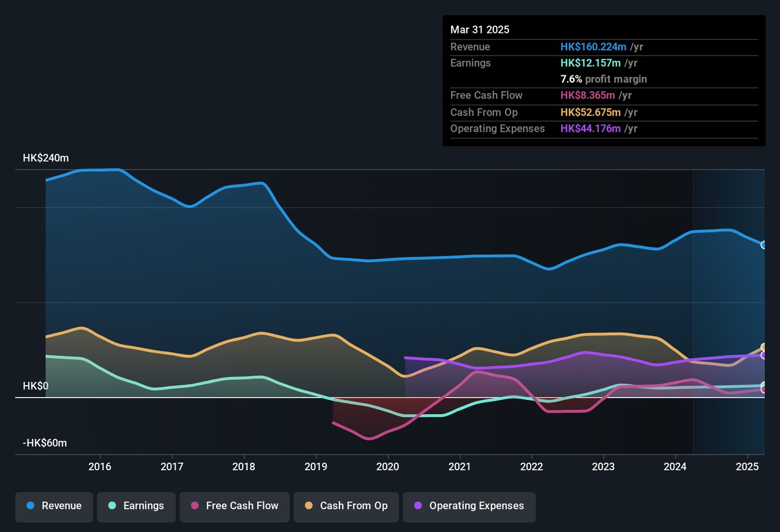This screenshot has height=532, width=780.
Task: Click the -HK$60m axis label
Action: (x=45, y=443)
